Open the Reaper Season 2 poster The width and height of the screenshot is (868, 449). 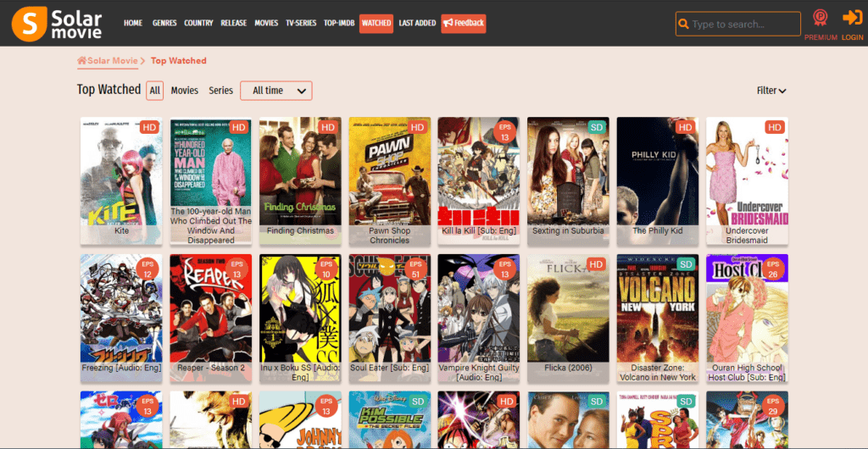211,318
